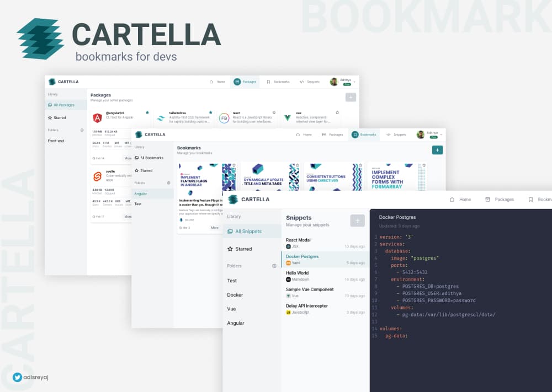This screenshot has width=552, height=392.
Task: Click the Cartella logo in the Snippets window
Action: [x=232, y=199]
